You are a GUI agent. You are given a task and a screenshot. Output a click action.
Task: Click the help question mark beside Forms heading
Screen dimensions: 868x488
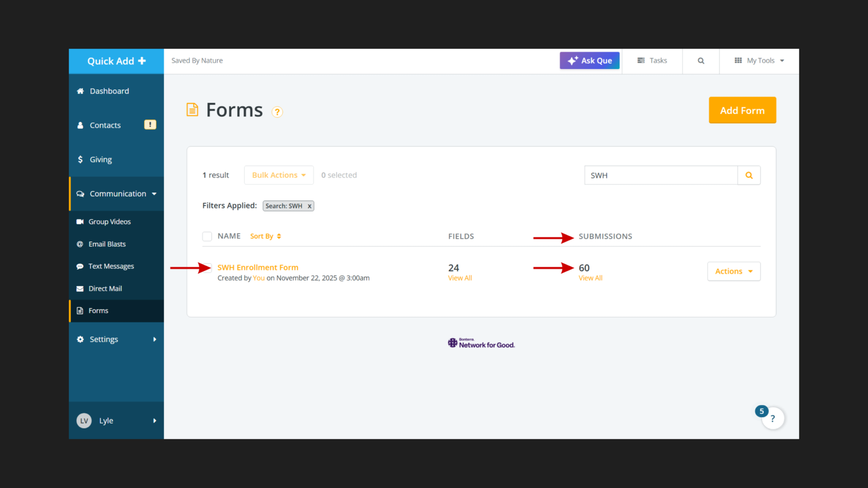click(277, 112)
